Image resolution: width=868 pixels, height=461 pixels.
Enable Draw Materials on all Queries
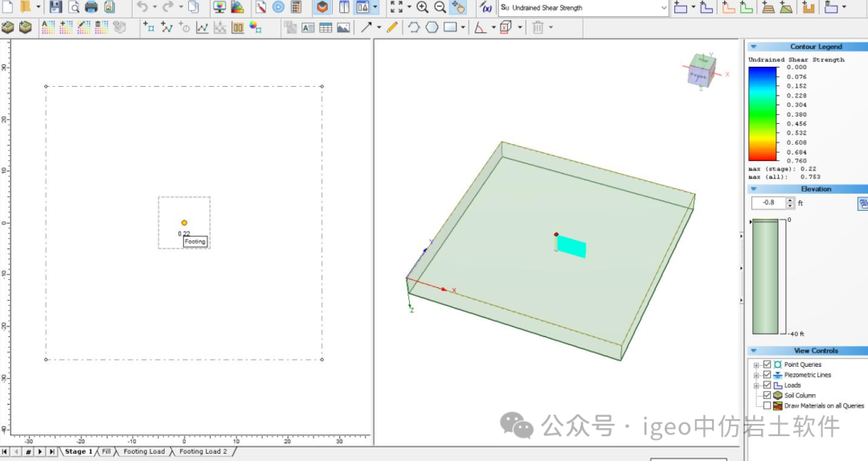click(767, 405)
